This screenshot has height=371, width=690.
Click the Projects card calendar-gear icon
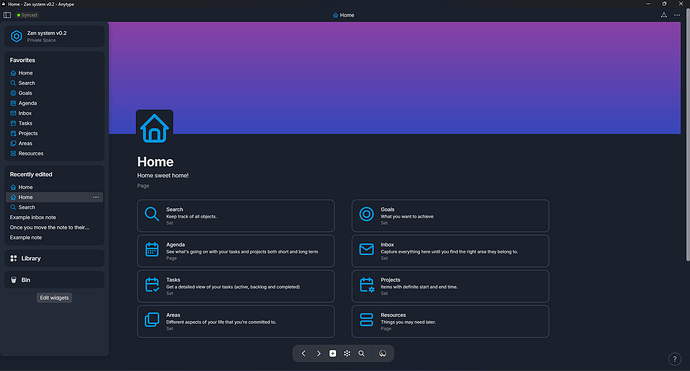[x=366, y=285]
